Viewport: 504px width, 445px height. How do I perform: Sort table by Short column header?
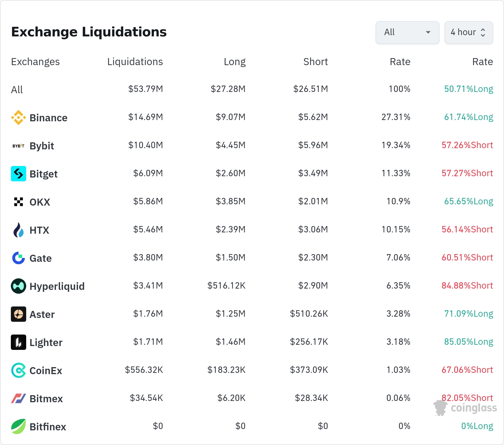[x=315, y=62]
